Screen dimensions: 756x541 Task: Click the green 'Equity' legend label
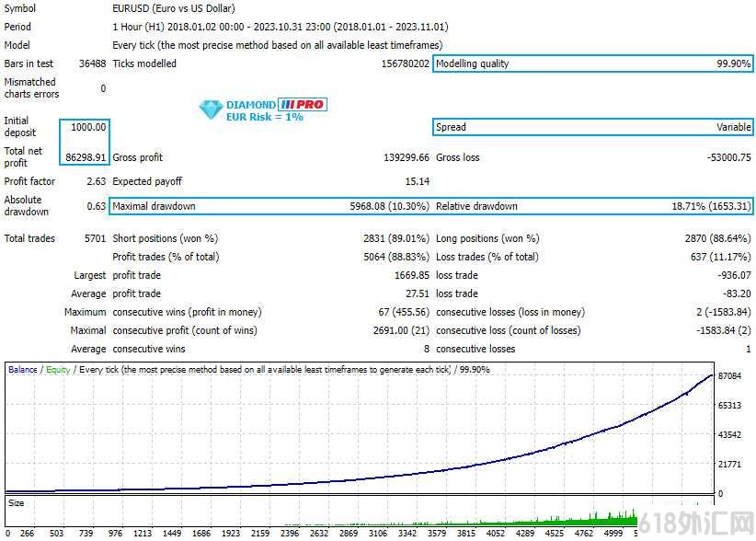(58, 369)
